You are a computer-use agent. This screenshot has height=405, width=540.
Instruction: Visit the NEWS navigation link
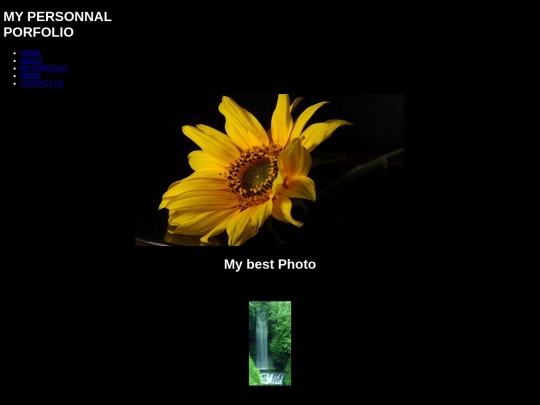tap(30, 76)
